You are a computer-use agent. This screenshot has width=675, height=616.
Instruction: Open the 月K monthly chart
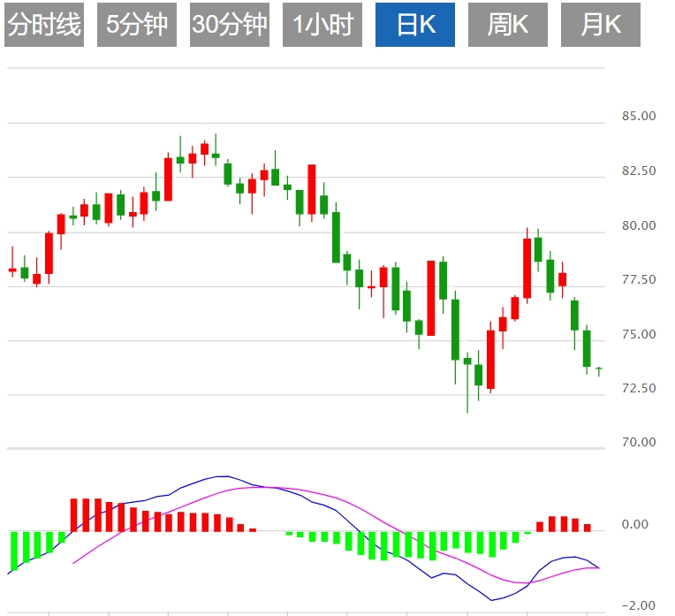pos(601,25)
